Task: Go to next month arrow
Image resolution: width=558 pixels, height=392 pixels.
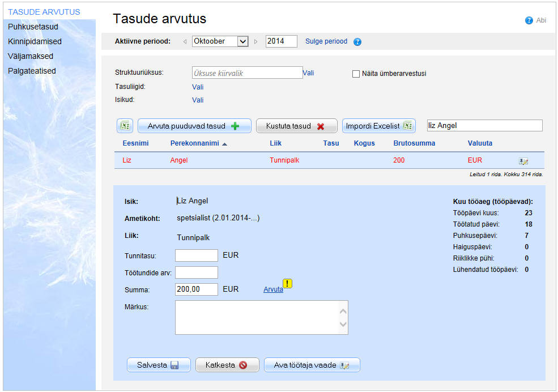Action: pos(255,41)
